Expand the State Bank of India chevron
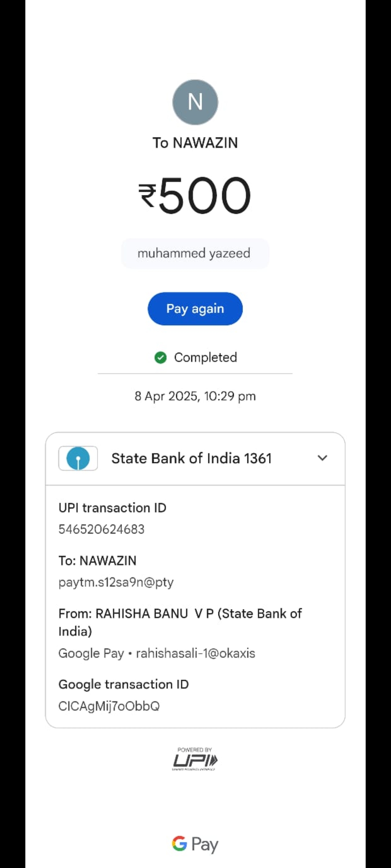Screen dimensions: 391x868 (322, 458)
